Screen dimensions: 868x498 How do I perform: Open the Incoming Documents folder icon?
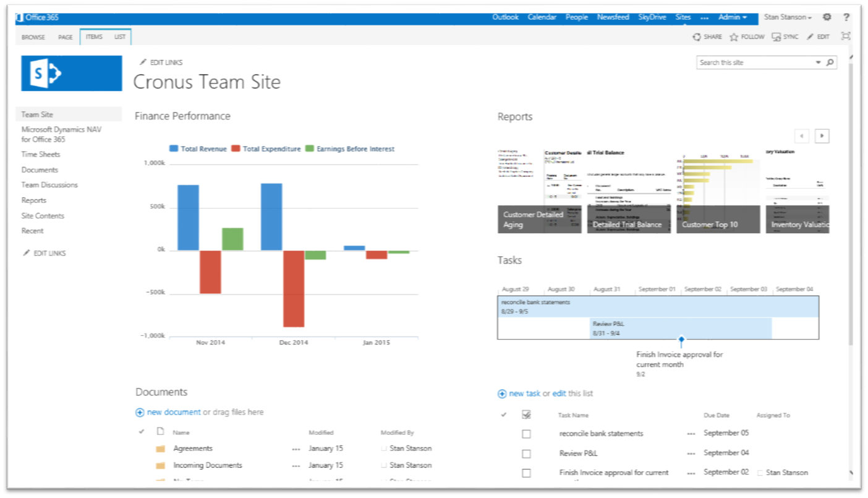[x=161, y=466]
